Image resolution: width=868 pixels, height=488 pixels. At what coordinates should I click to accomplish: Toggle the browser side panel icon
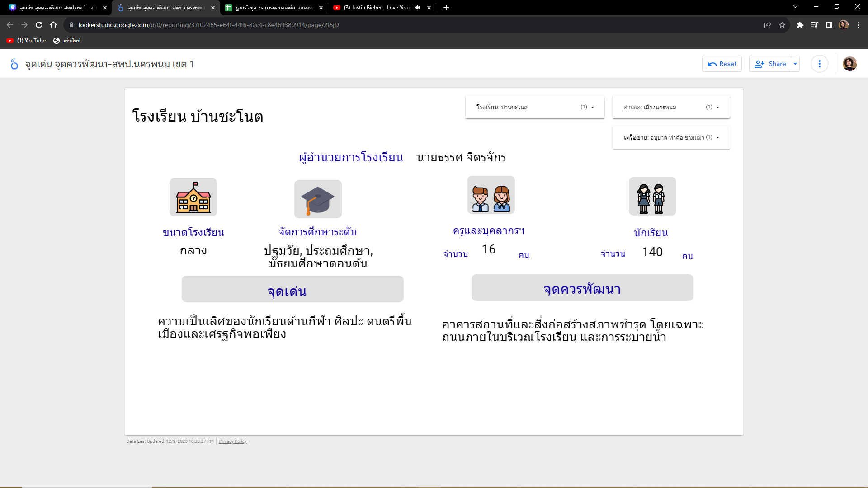829,25
